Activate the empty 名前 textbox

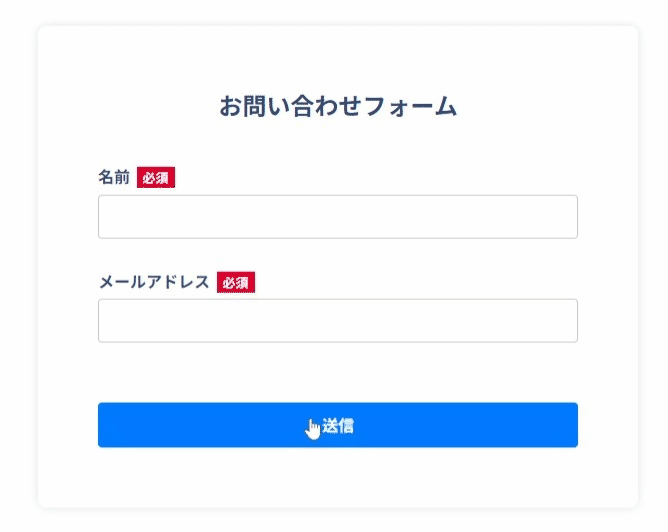337,217
